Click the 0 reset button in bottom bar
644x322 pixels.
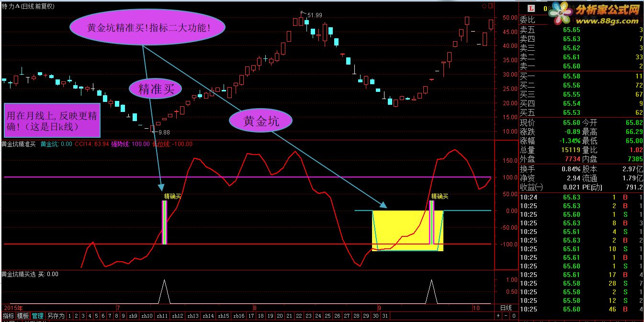click(513, 316)
